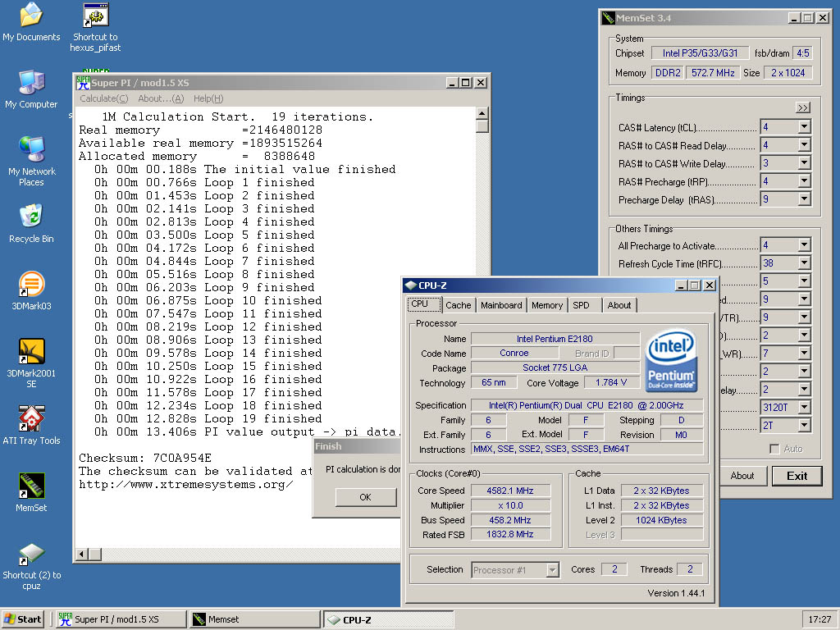Viewport: 840px width, 630px height.
Task: Click the Multiplier x 10.0 field
Action: 510,505
